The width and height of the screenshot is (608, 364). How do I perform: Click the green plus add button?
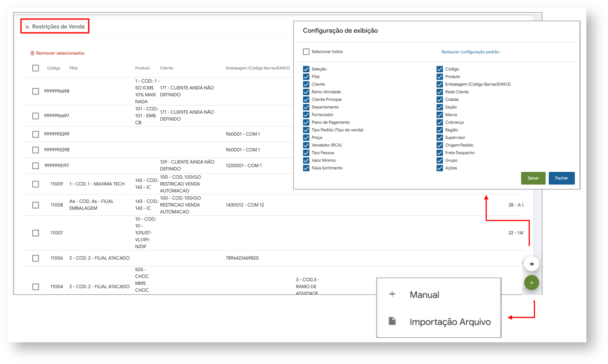pyautogui.click(x=531, y=283)
